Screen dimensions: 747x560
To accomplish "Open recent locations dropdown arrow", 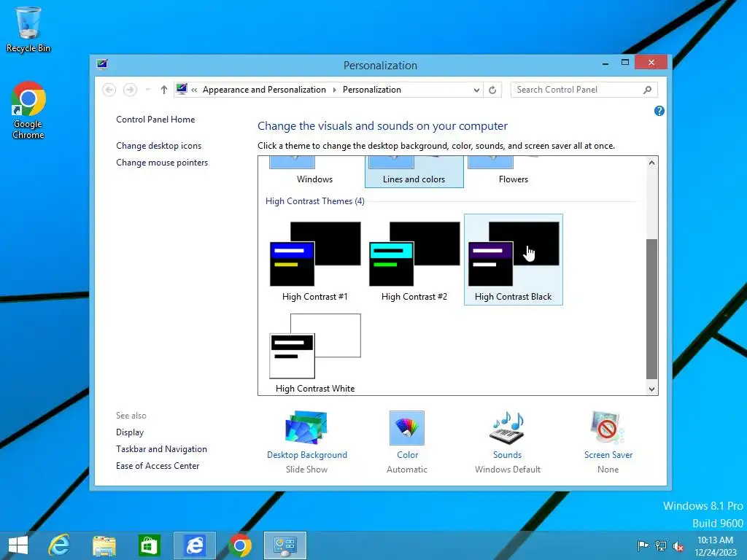I will (x=147, y=90).
